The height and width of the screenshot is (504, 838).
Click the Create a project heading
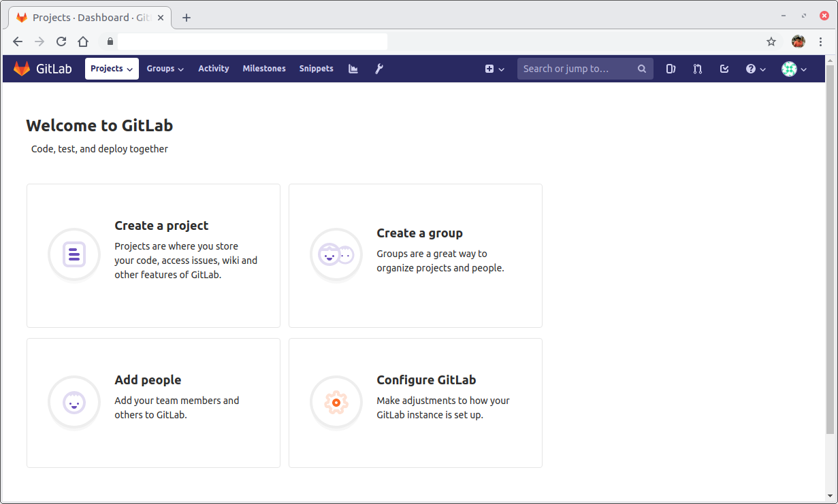tap(161, 226)
